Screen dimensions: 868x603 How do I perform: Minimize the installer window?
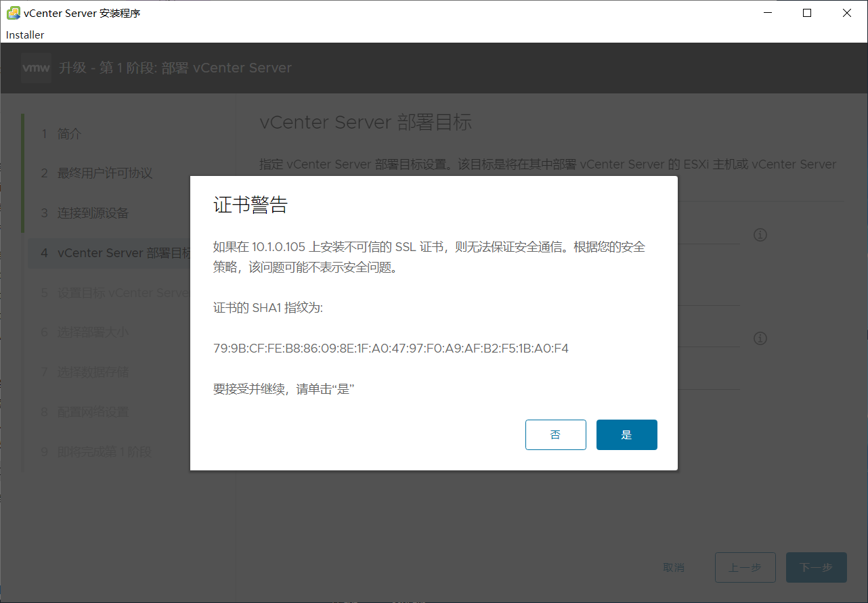click(767, 12)
